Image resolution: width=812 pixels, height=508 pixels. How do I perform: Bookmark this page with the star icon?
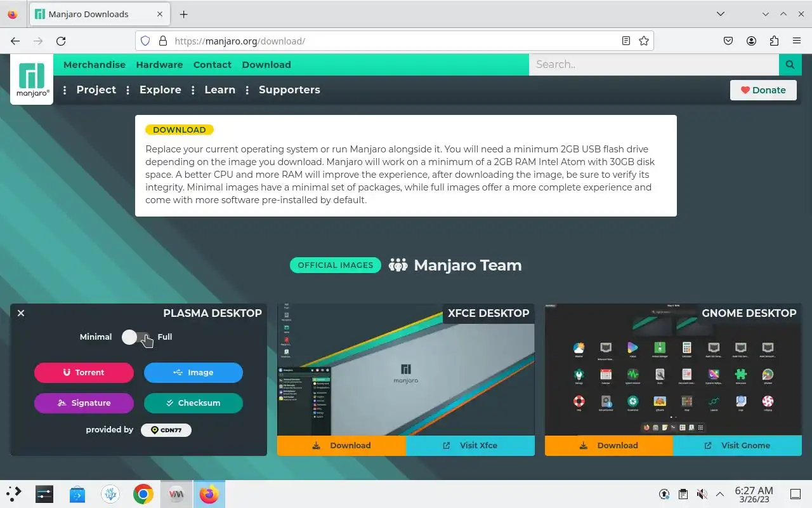tap(644, 41)
